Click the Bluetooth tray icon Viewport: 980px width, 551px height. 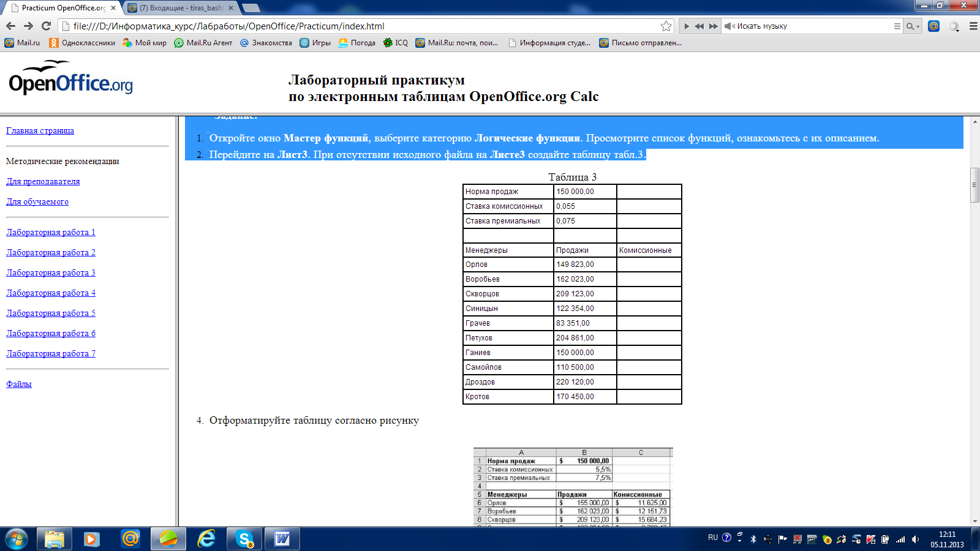pyautogui.click(x=753, y=539)
